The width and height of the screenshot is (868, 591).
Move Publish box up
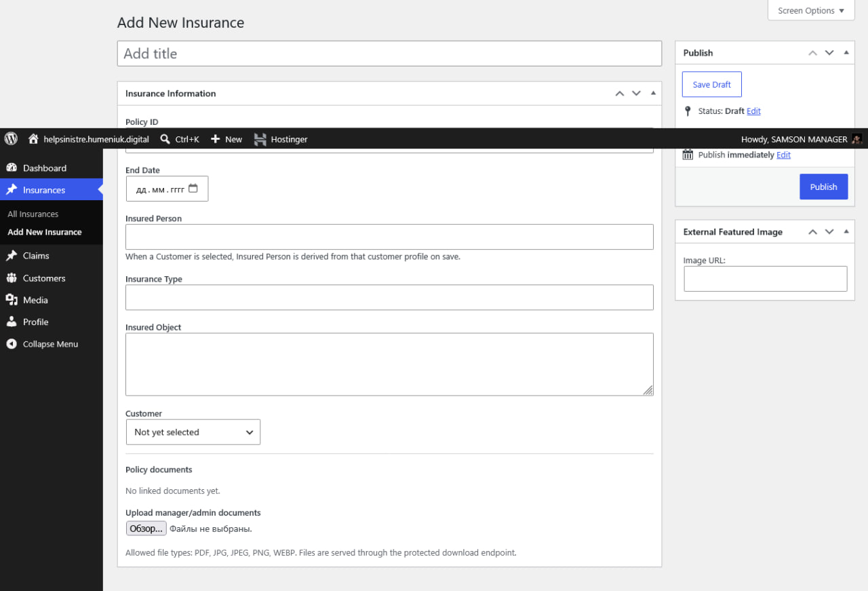pos(812,53)
